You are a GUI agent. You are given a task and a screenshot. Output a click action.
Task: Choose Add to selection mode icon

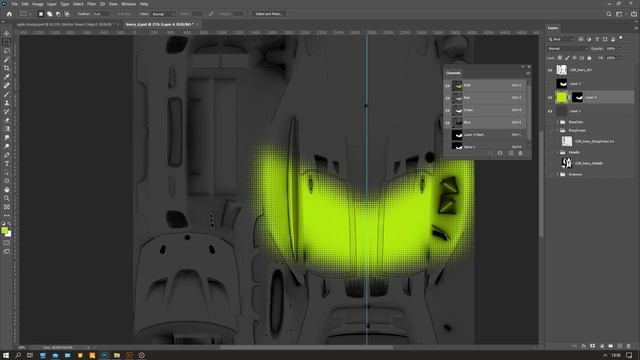click(x=49, y=14)
